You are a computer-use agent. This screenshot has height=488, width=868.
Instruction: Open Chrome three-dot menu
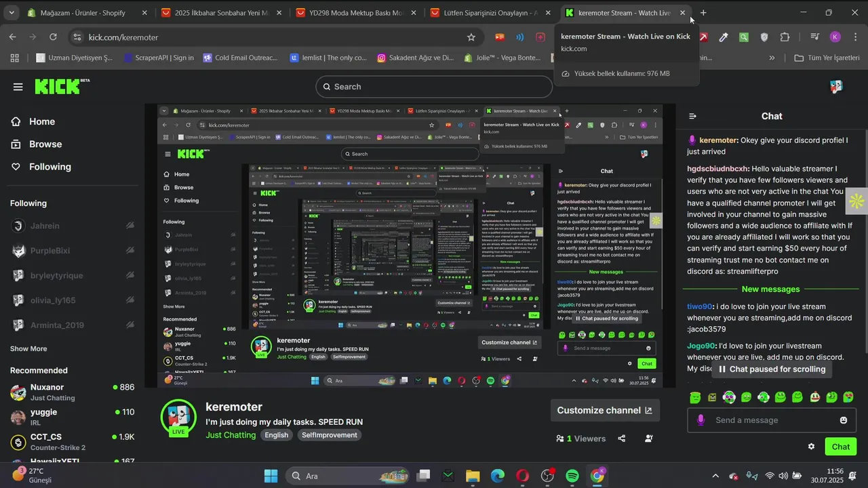pyautogui.click(x=854, y=37)
